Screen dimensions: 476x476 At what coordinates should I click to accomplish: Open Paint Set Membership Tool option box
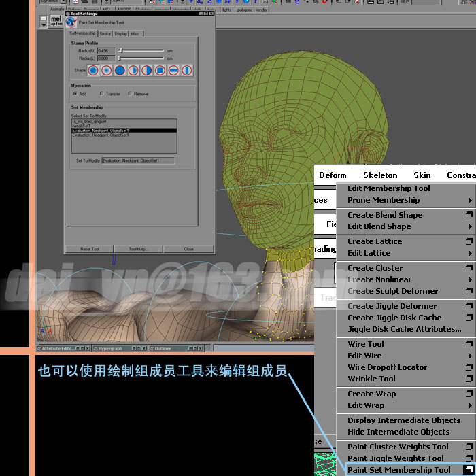[x=469, y=470]
